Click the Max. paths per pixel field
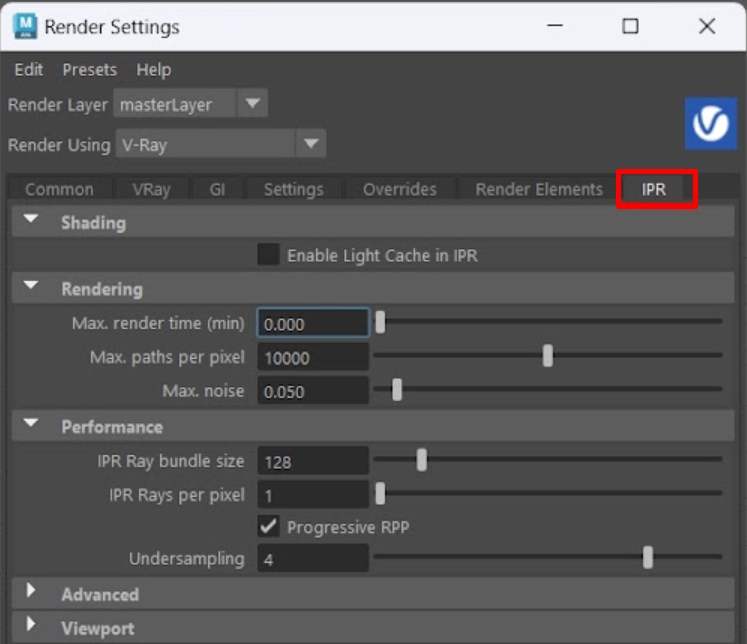This screenshot has height=644, width=747. 313,357
